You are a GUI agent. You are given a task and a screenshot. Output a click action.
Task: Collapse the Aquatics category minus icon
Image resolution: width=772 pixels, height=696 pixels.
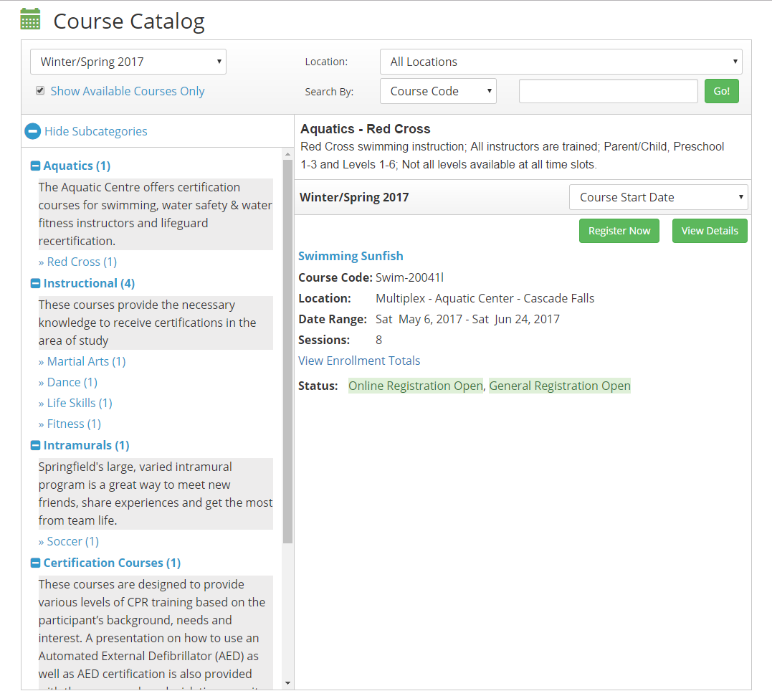35,166
